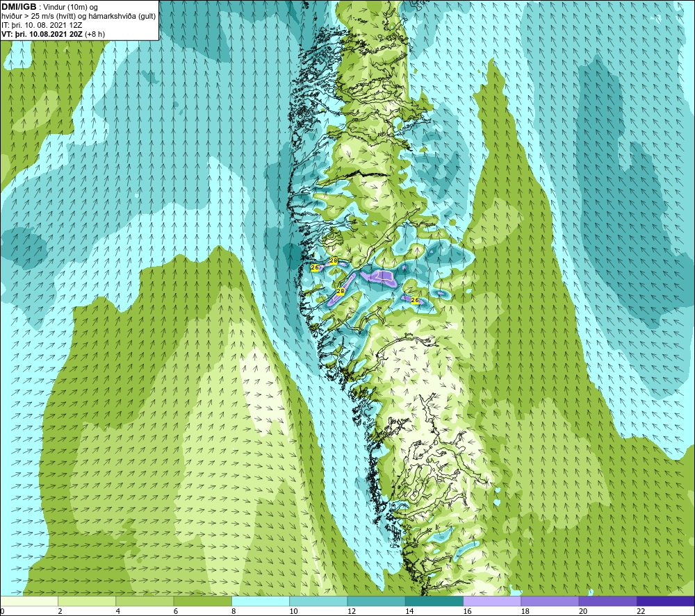Click the light green 2–4 legend swatch
The height and width of the screenshot is (616, 695).
[x=87, y=601]
